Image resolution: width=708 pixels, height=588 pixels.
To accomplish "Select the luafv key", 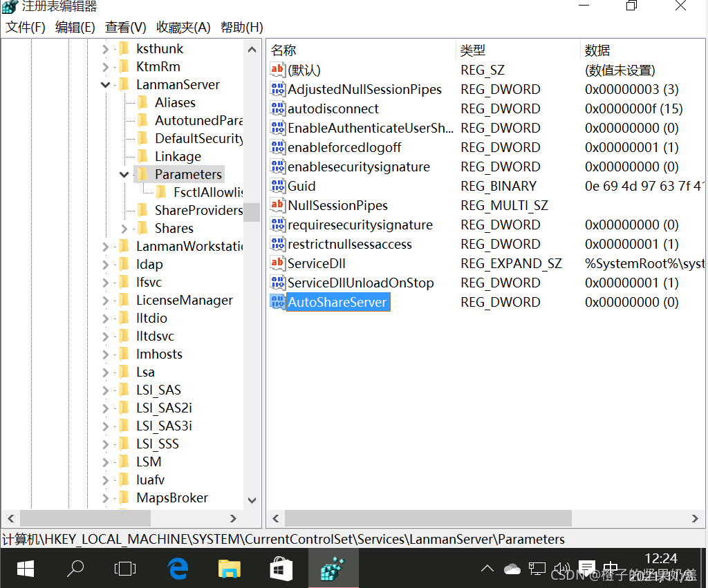I will (x=150, y=480).
